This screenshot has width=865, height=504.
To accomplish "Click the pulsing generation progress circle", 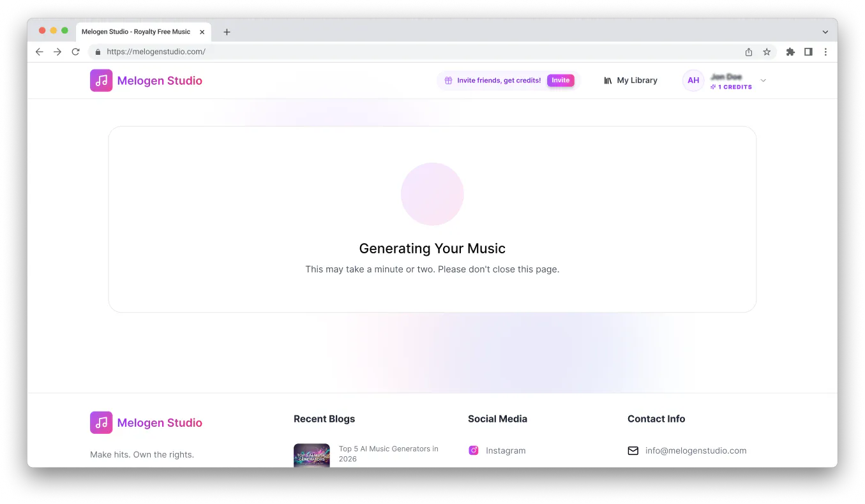I will tap(432, 194).
